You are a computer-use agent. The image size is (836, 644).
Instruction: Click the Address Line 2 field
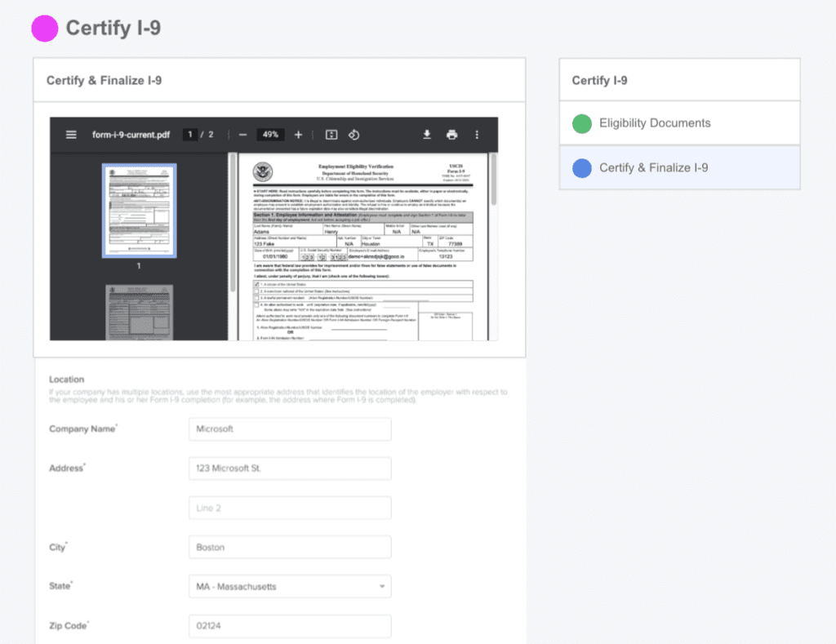[x=290, y=508]
